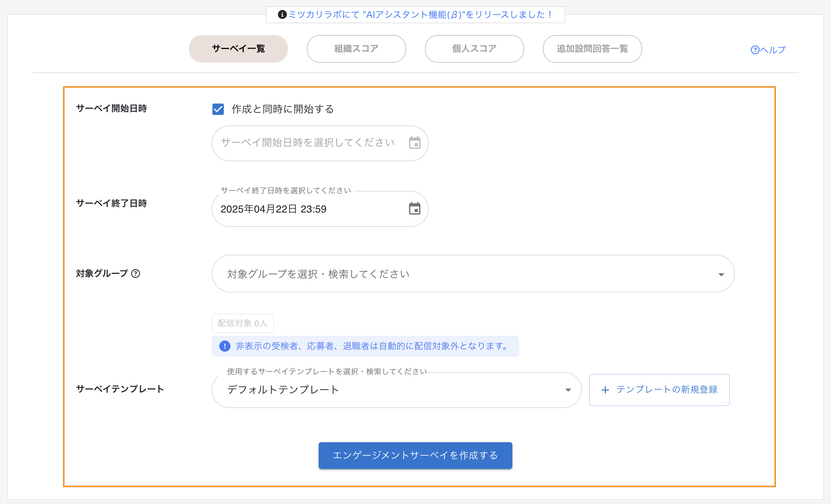Open the target group search combo box

tap(459, 274)
